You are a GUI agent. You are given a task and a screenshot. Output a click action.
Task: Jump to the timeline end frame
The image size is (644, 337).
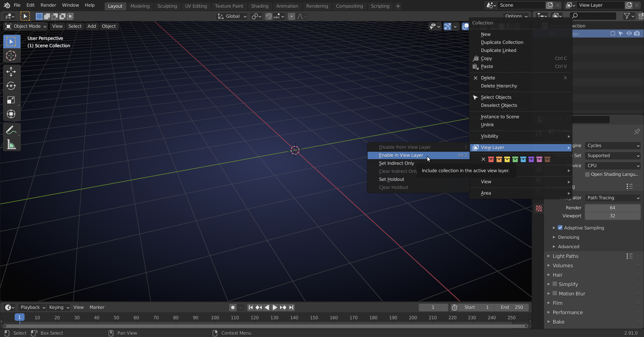point(291,308)
